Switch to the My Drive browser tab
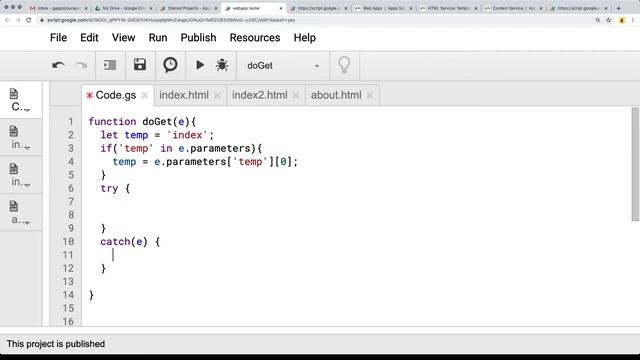Screen dimensions: 640x360 (x=124, y=8)
